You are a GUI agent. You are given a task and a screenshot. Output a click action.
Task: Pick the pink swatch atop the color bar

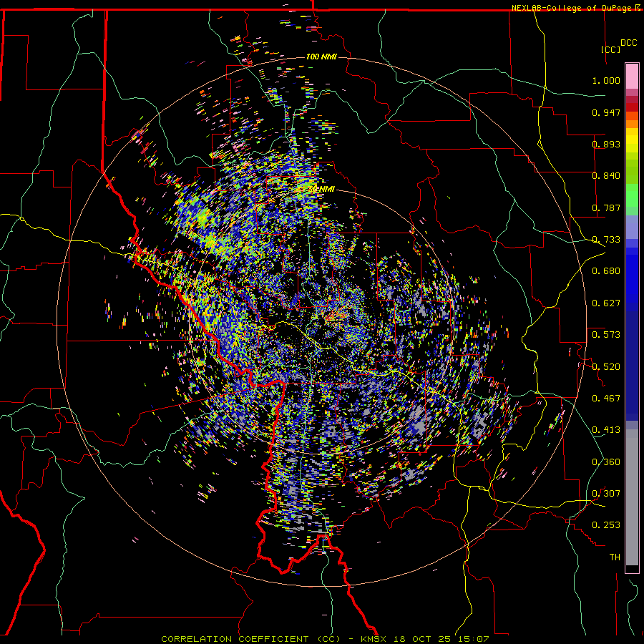click(x=632, y=76)
